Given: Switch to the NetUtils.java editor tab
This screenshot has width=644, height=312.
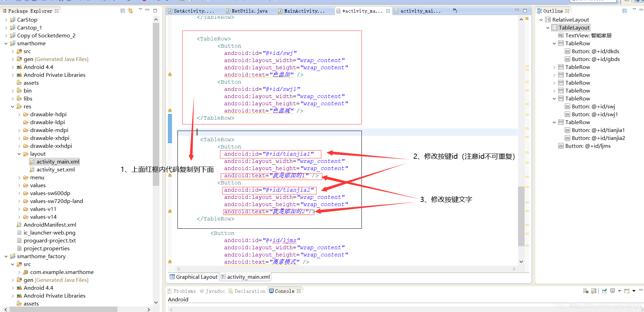Looking at the screenshot, I should (247, 11).
